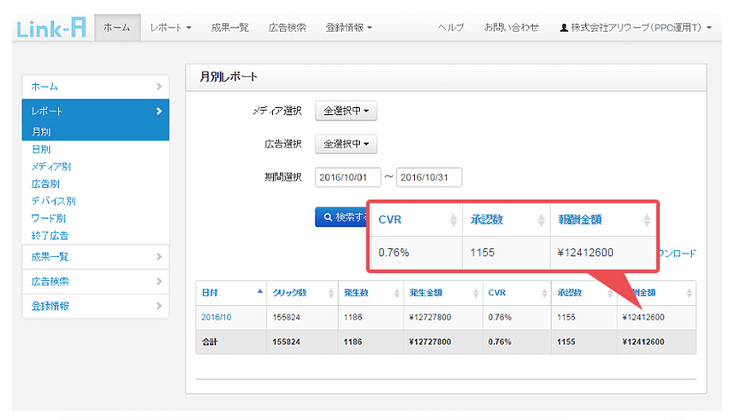Select デバイス別 report in sidebar
Viewport: 734px width, 420px height.
tap(53, 201)
